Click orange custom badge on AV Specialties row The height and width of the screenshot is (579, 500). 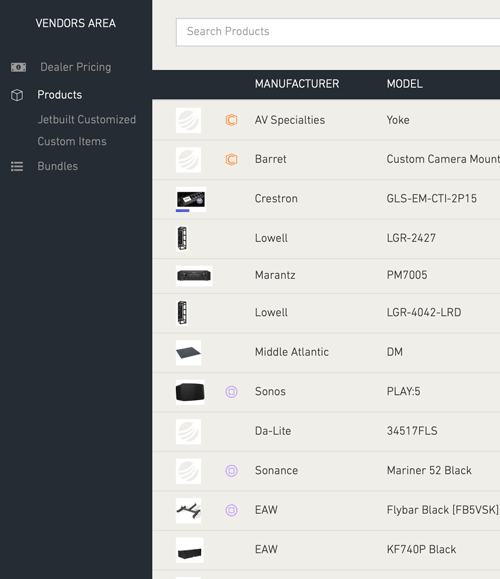tap(231, 120)
